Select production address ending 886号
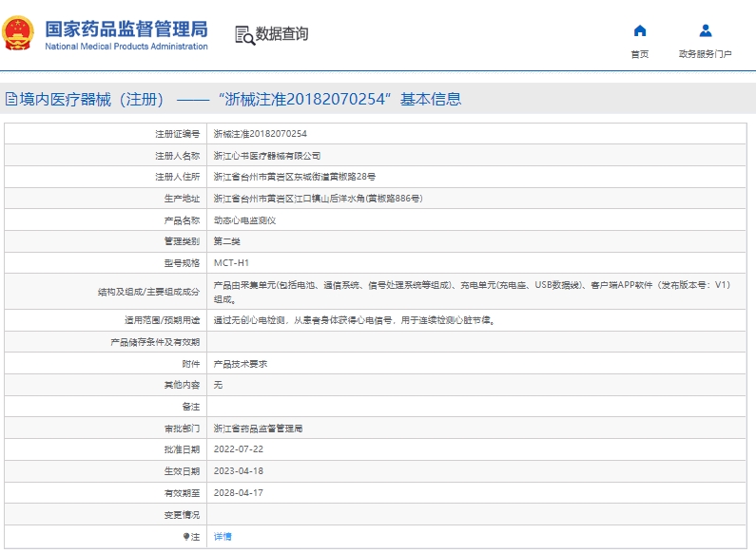Viewport: 756px width, 553px height. click(x=319, y=199)
